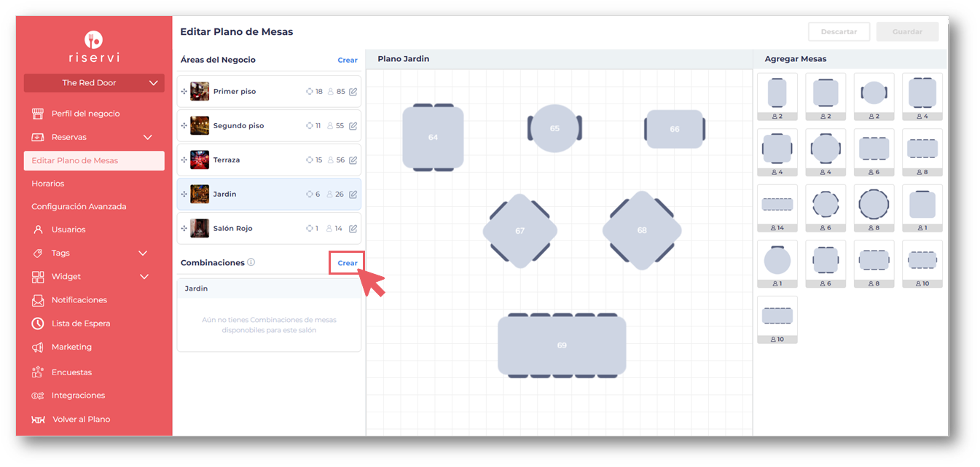This screenshot has height=467, width=980.
Task: Select diamond table 68 on the plan
Action: [x=642, y=230]
